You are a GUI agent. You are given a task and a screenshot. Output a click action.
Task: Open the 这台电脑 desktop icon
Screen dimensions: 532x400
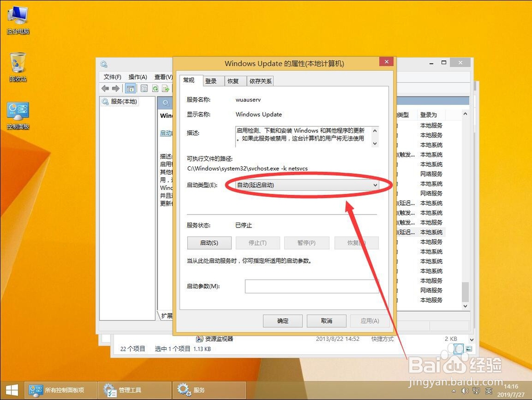[x=18, y=20]
